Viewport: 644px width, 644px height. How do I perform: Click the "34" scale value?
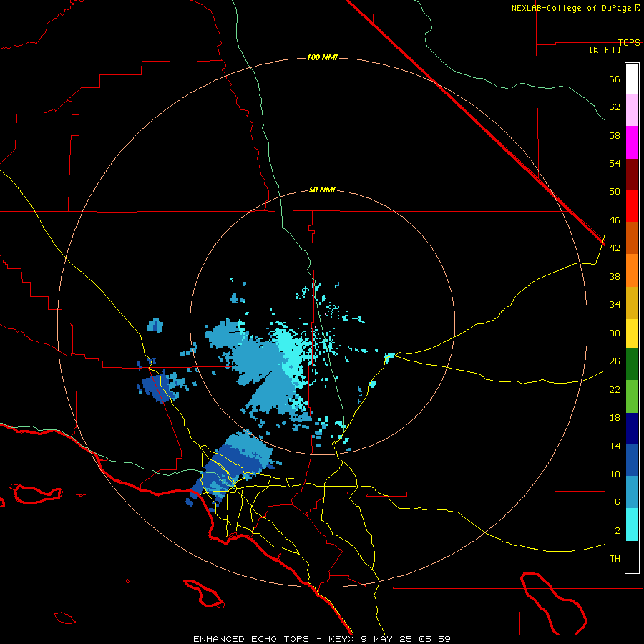coord(615,305)
